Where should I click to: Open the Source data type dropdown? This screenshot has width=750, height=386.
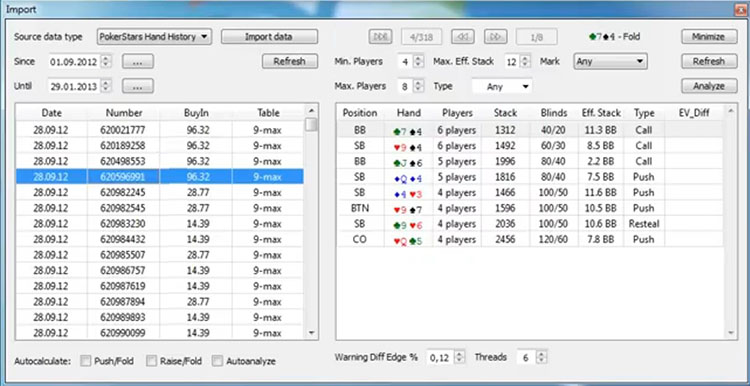[x=154, y=37]
